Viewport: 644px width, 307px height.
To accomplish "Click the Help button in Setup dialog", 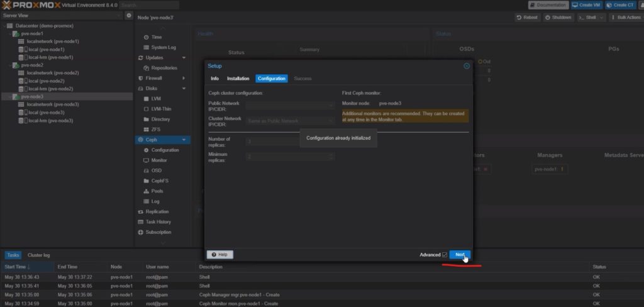I will tap(219, 255).
